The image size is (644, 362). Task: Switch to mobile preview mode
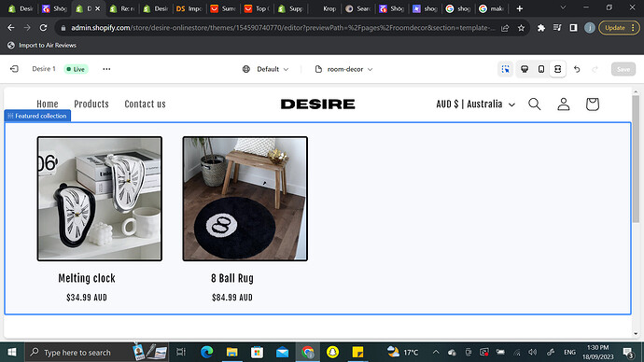pyautogui.click(x=541, y=69)
